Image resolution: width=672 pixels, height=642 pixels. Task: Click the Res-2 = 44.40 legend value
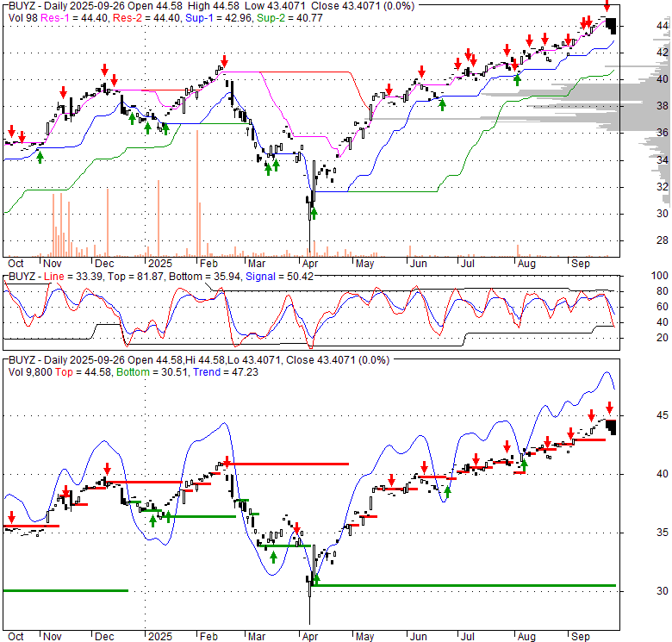[147, 18]
